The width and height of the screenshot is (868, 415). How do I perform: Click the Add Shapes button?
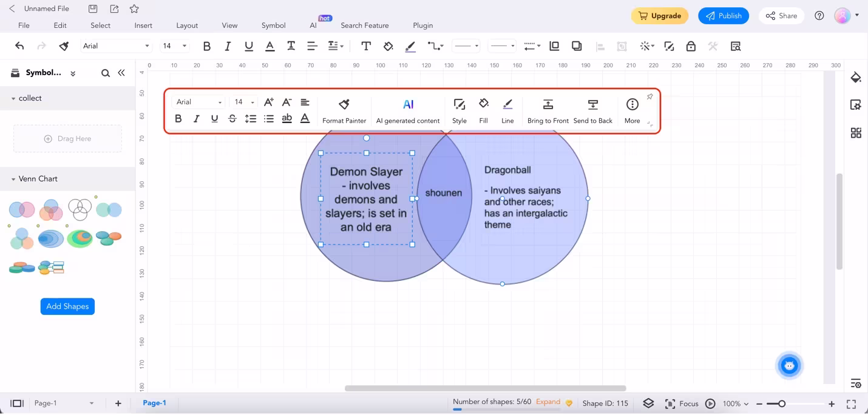[x=67, y=306]
